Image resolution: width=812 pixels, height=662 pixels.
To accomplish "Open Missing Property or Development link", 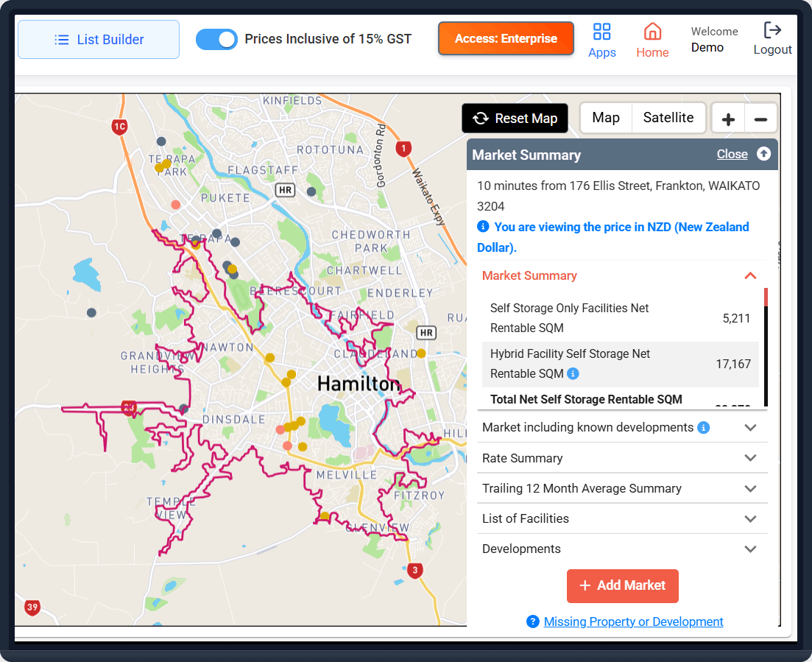I will click(x=633, y=621).
